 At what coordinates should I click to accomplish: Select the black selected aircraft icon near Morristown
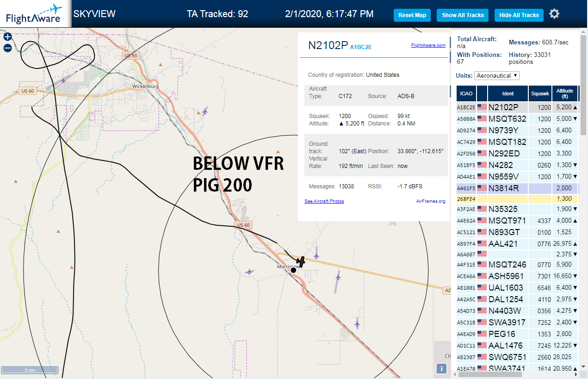pyautogui.click(x=301, y=261)
